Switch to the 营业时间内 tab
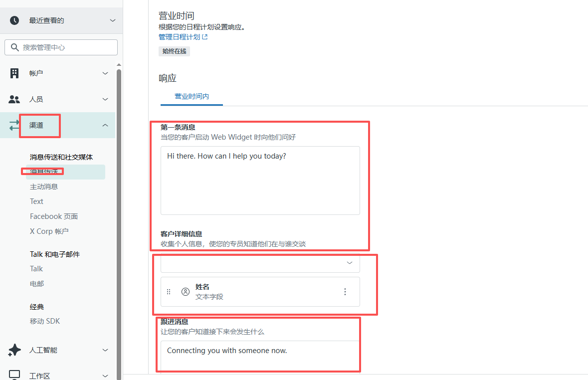 click(191, 97)
